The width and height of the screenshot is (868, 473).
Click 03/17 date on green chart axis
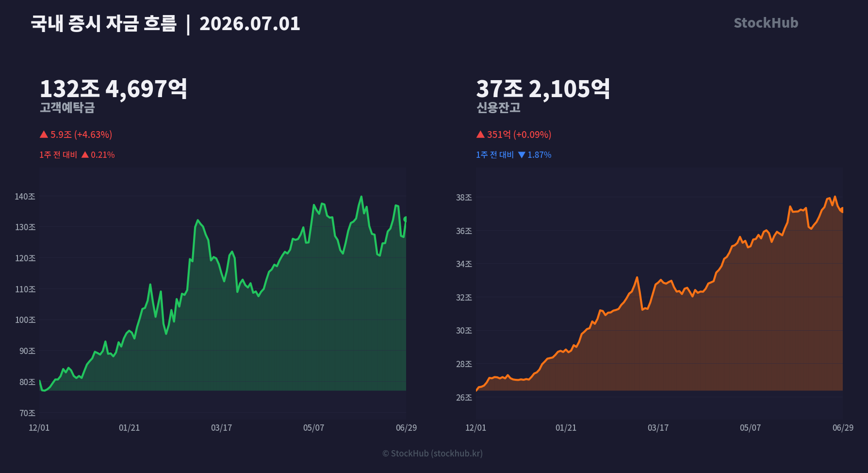point(222,428)
